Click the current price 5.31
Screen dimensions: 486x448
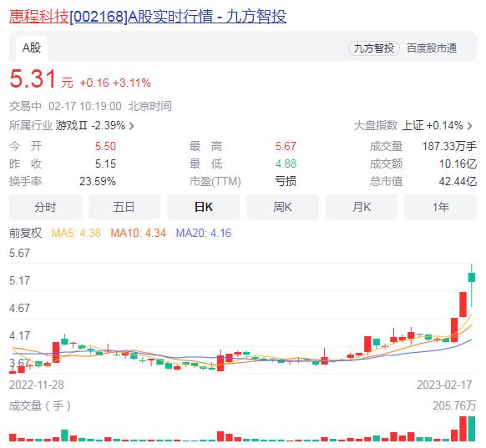(33, 78)
